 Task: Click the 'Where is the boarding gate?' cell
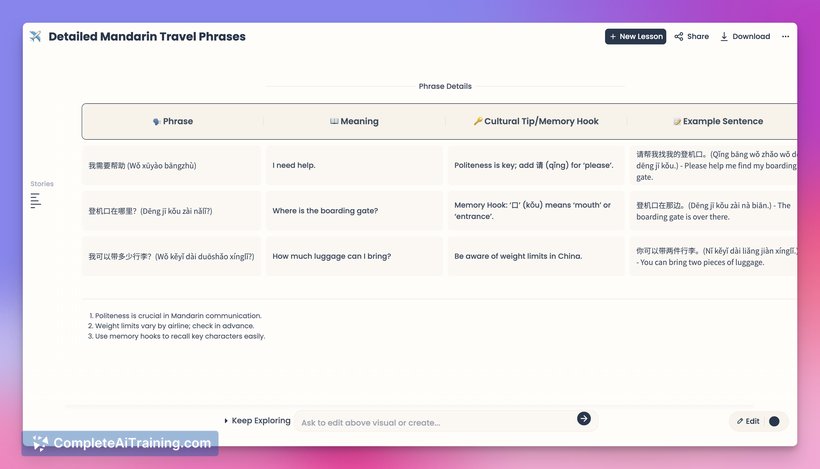[x=354, y=211]
